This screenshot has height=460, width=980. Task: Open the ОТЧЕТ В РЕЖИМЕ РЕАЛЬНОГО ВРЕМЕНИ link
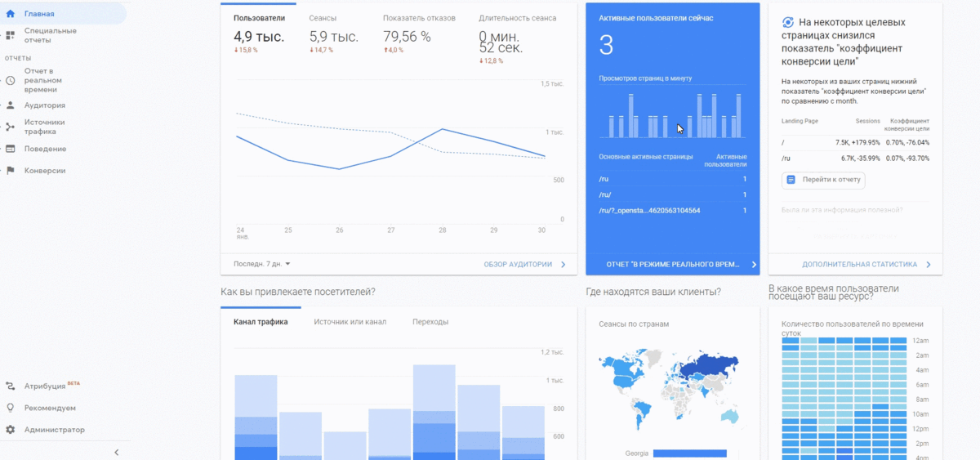coord(673,265)
